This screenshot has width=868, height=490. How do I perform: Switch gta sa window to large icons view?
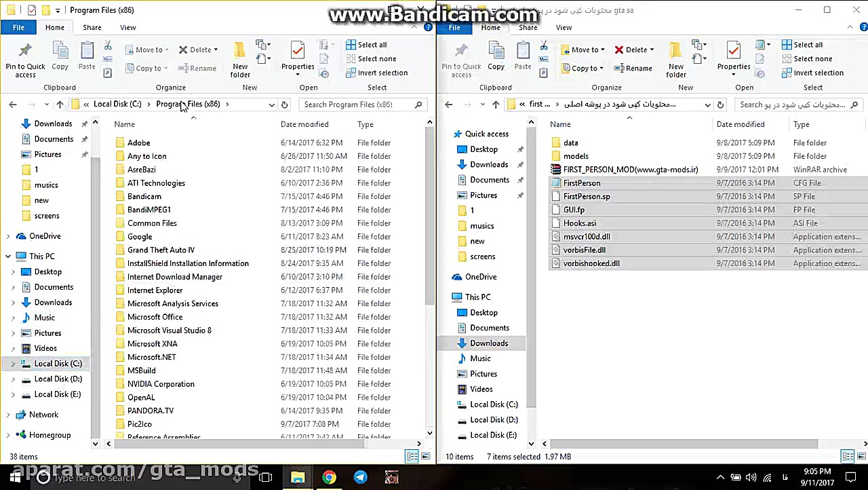tap(862, 457)
